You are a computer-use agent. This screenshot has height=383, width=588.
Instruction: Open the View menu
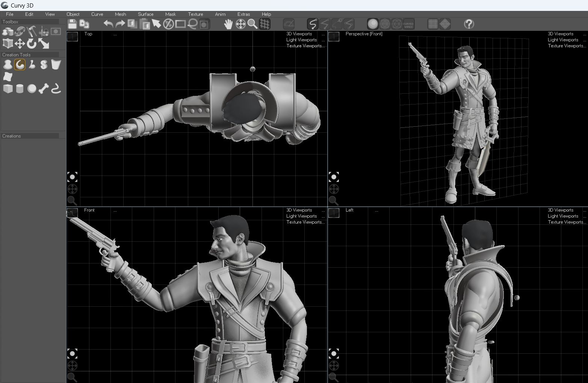click(x=50, y=14)
